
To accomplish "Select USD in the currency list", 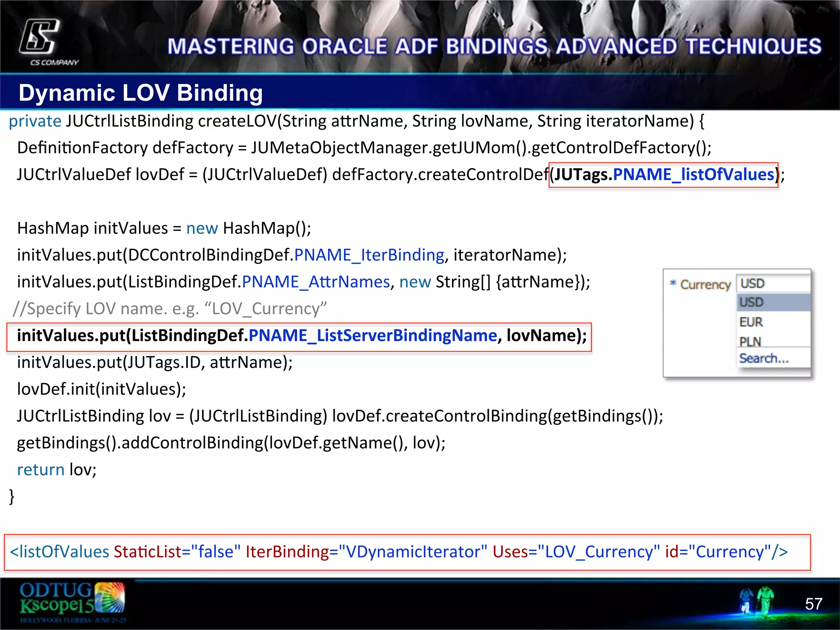I will coord(774,303).
